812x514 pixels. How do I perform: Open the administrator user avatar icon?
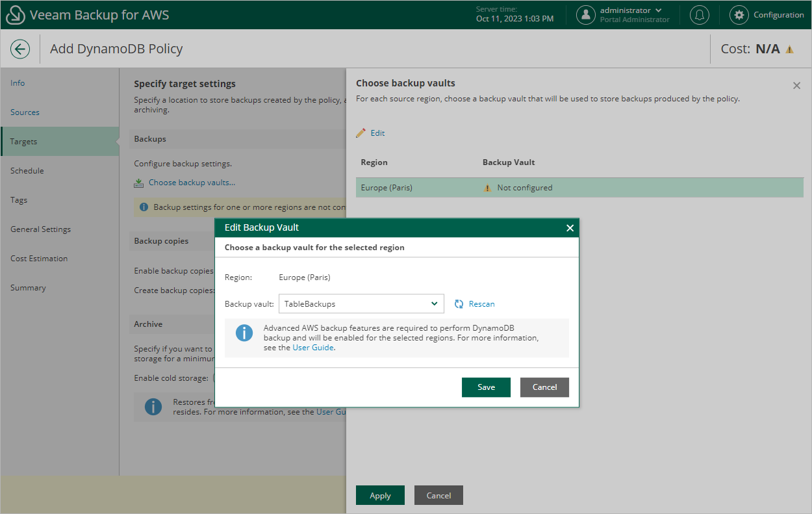pos(586,15)
